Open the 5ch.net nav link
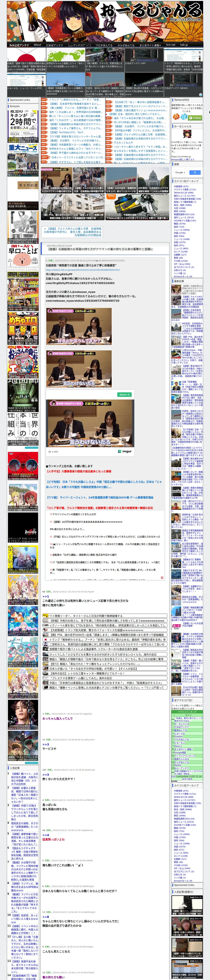 (x=170, y=45)
